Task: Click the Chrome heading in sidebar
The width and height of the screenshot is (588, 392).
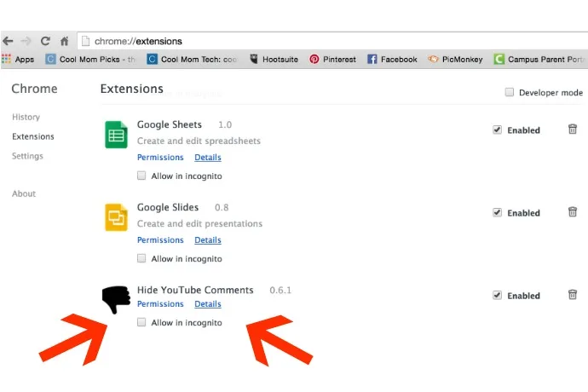Action: click(x=34, y=89)
